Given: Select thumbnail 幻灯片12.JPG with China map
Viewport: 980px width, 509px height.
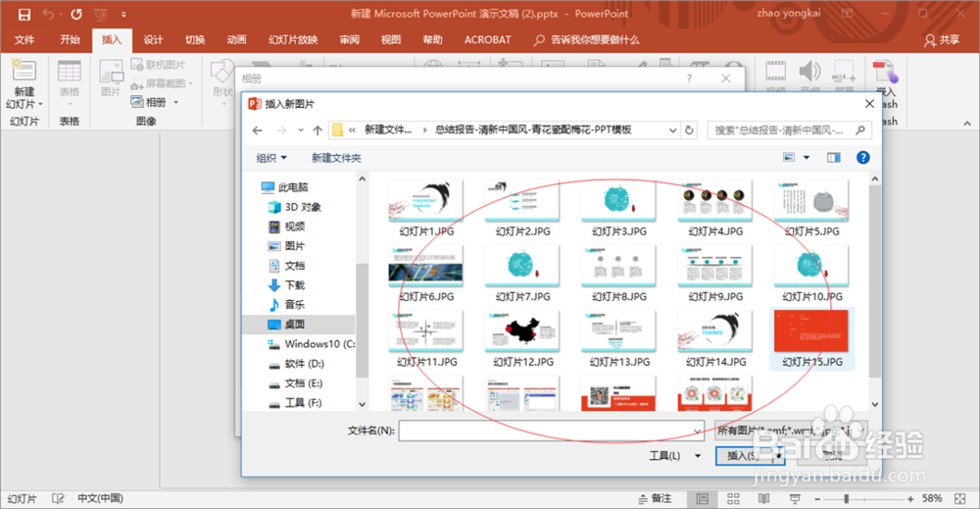Looking at the screenshot, I should (522, 338).
